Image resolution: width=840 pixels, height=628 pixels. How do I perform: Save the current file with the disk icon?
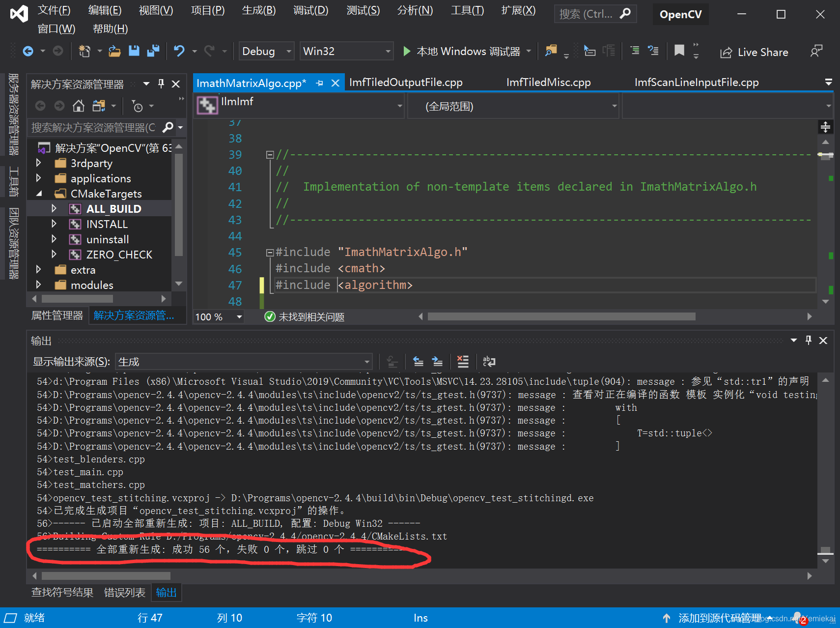pyautogui.click(x=134, y=51)
